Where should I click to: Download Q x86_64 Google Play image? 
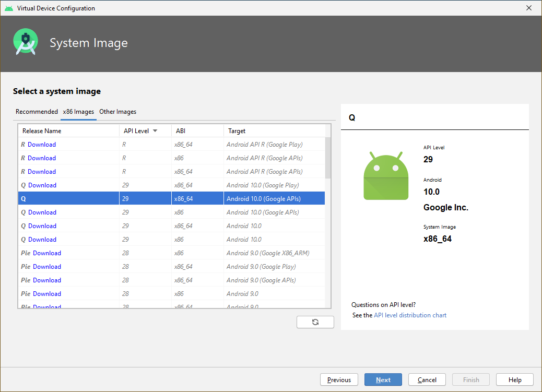42,185
